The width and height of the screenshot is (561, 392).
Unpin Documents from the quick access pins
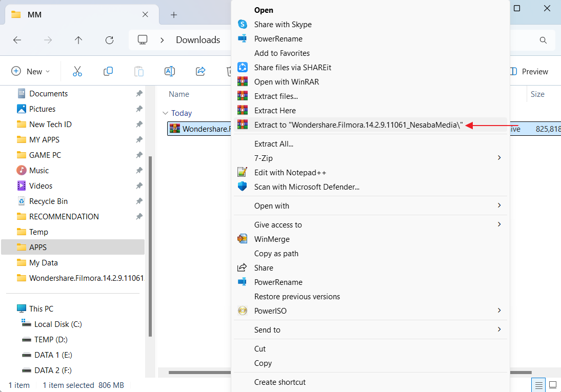(x=139, y=93)
